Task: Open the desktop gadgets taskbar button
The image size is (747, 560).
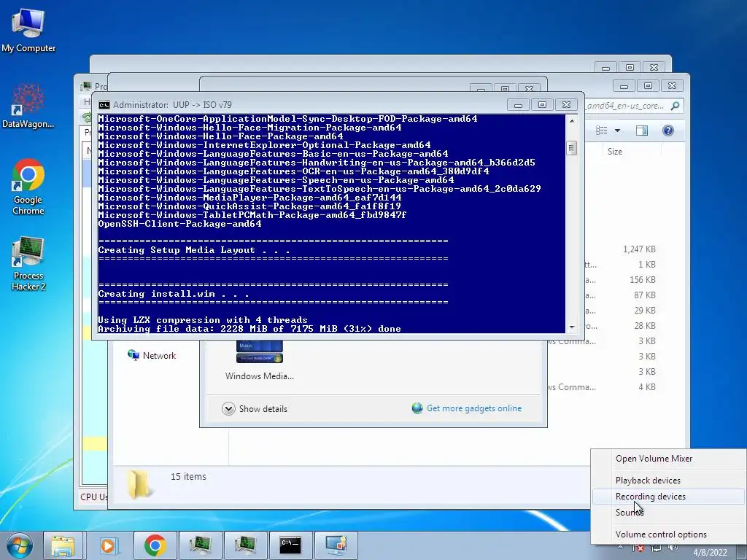Action: click(x=336, y=545)
